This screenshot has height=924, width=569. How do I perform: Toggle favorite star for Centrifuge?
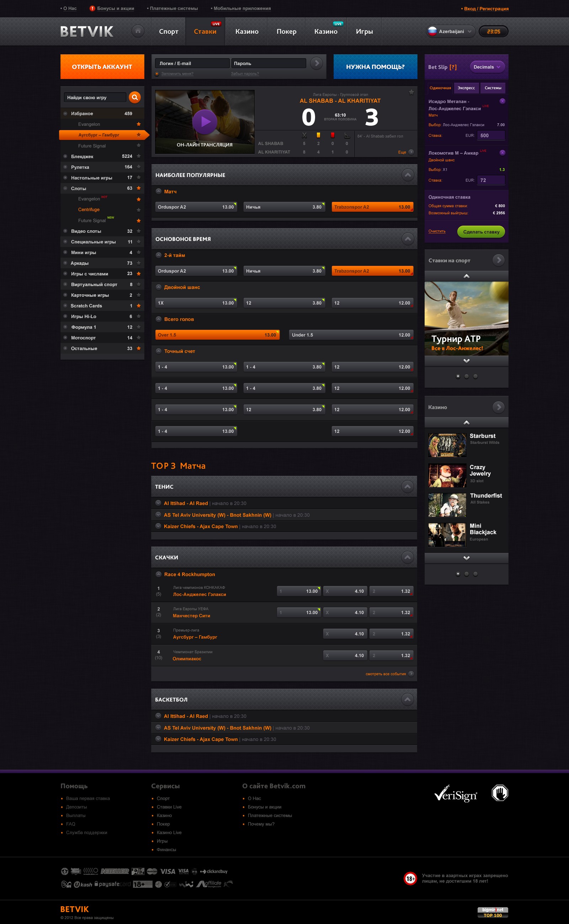[x=138, y=209]
